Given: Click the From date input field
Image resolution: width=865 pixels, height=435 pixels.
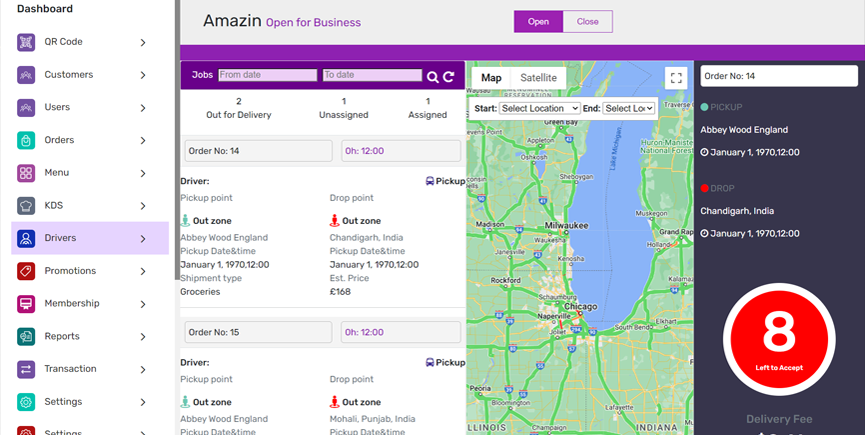Looking at the screenshot, I should (267, 75).
